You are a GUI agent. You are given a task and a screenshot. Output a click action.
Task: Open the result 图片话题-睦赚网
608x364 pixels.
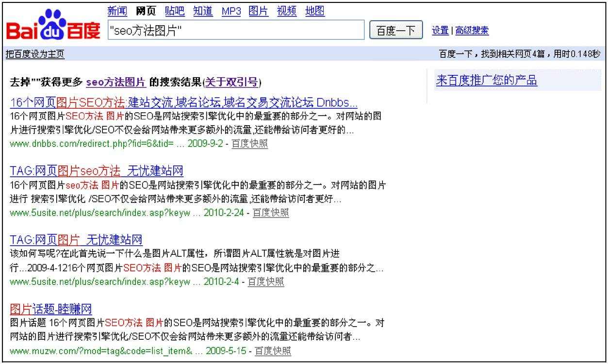click(x=51, y=309)
